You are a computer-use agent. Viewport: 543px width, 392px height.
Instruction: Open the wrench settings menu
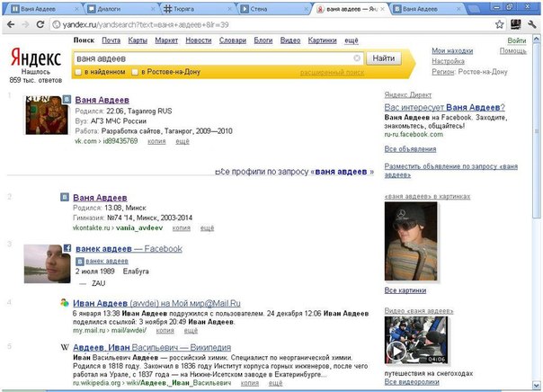(531, 24)
